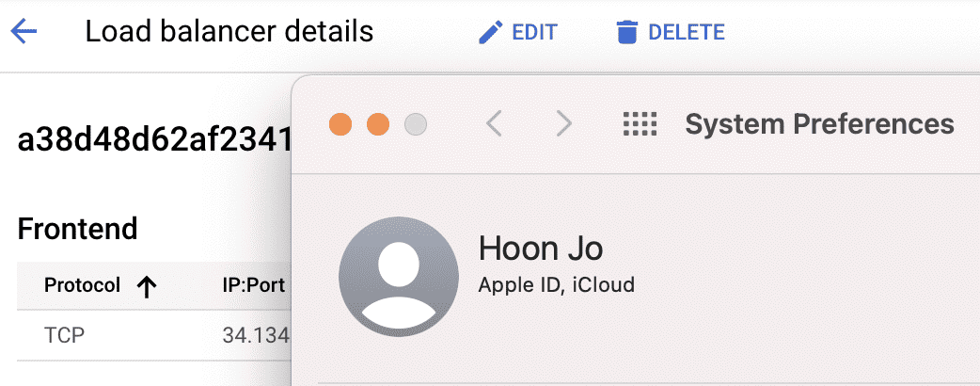Viewport: 980px width, 386px height.
Task: Select the TCP row in Frontend table
Action: click(154, 335)
